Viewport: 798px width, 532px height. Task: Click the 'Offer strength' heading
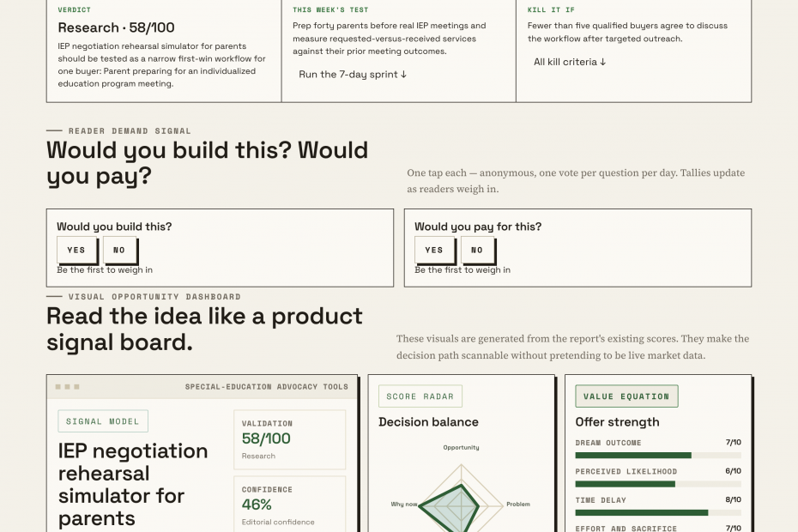617,422
